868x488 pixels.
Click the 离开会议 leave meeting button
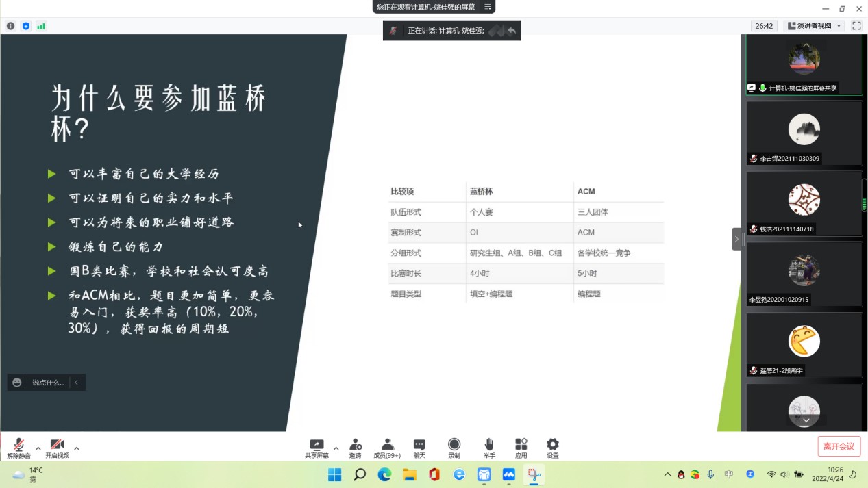coord(839,446)
